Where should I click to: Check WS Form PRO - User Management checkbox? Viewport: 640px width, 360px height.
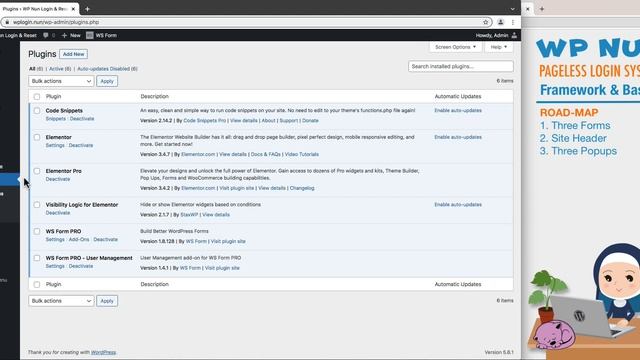[37, 258]
